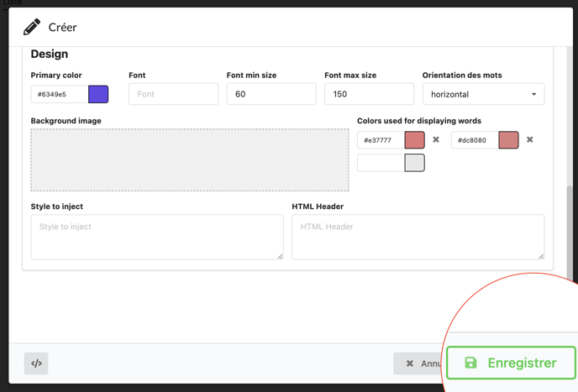The height and width of the screenshot is (392, 578).
Task: Focus the Font text field
Action: (173, 94)
